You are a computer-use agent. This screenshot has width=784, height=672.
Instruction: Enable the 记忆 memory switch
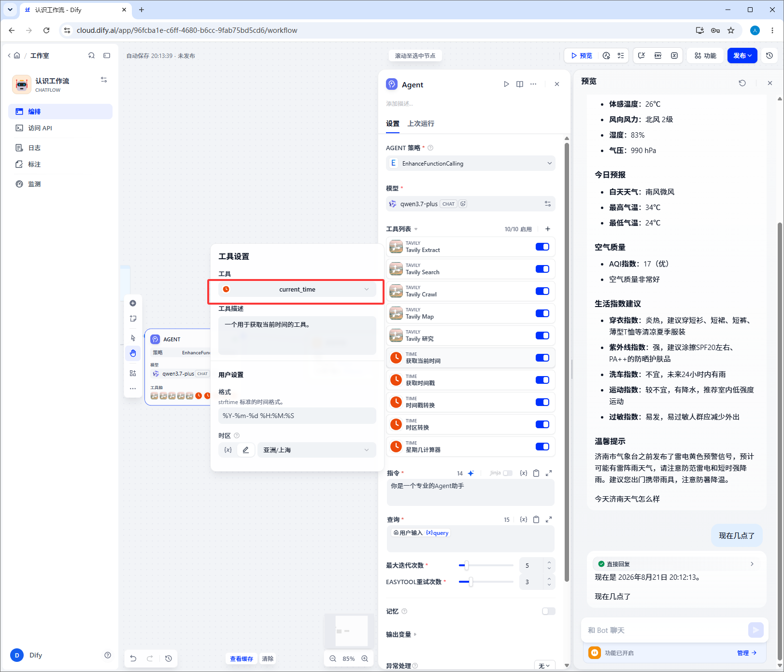[549, 611]
